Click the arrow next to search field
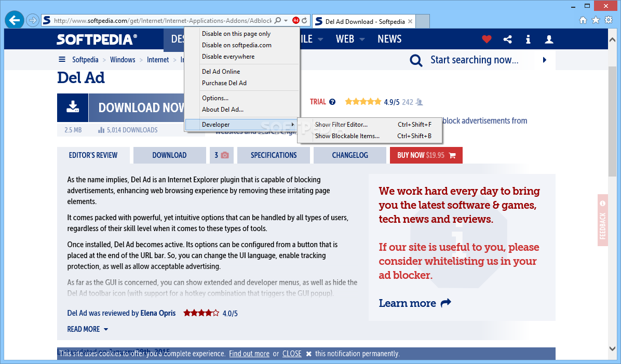The height and width of the screenshot is (364, 621). tap(545, 60)
